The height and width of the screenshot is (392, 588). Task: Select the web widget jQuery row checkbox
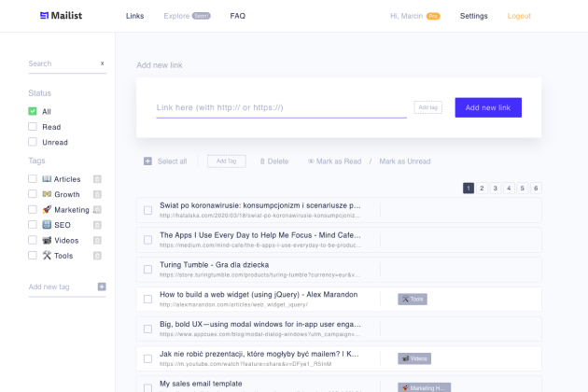tap(148, 299)
